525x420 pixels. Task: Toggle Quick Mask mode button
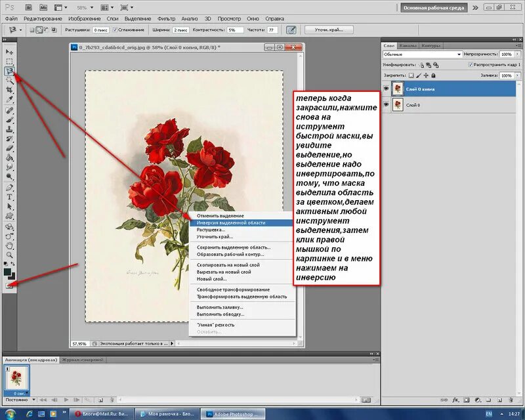pos(9,285)
